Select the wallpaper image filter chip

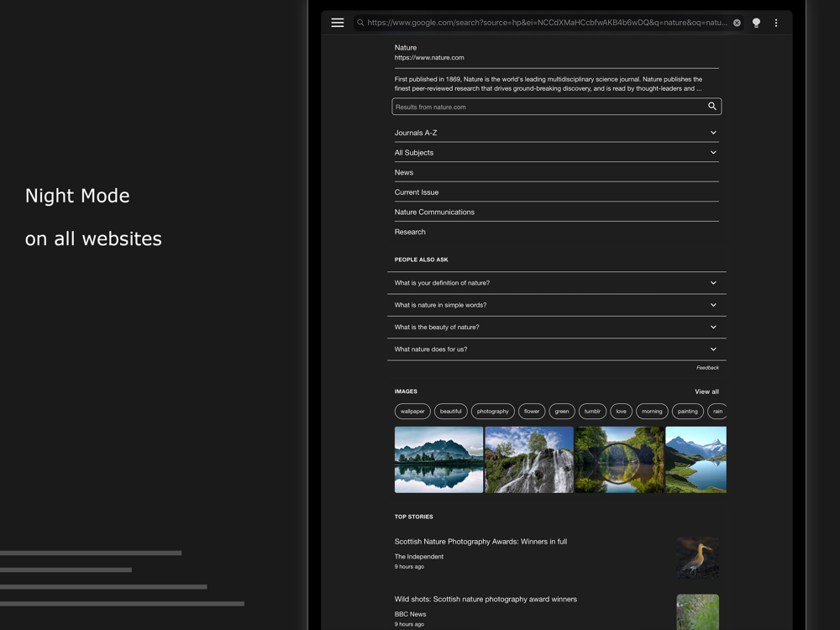click(412, 412)
